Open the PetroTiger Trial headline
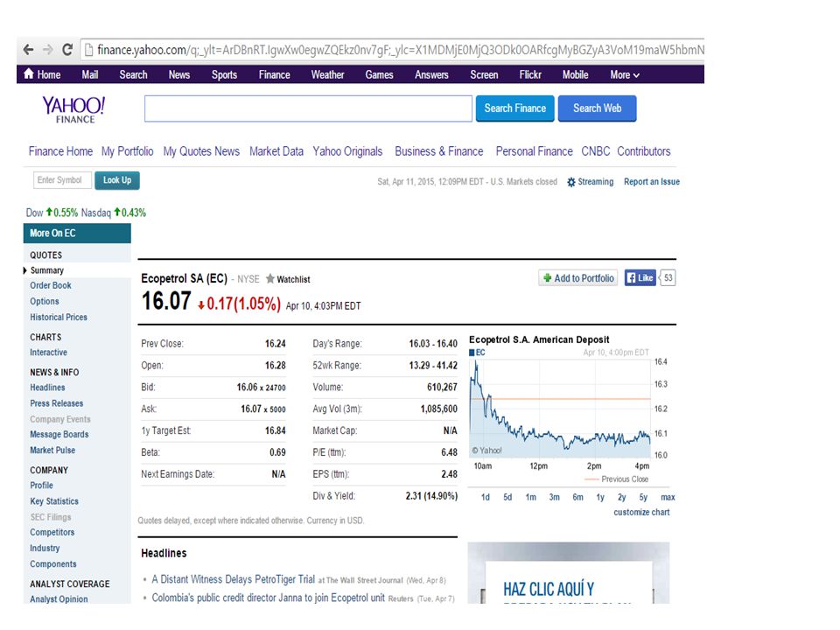Screen dimensions: 840x630 [x=233, y=579]
